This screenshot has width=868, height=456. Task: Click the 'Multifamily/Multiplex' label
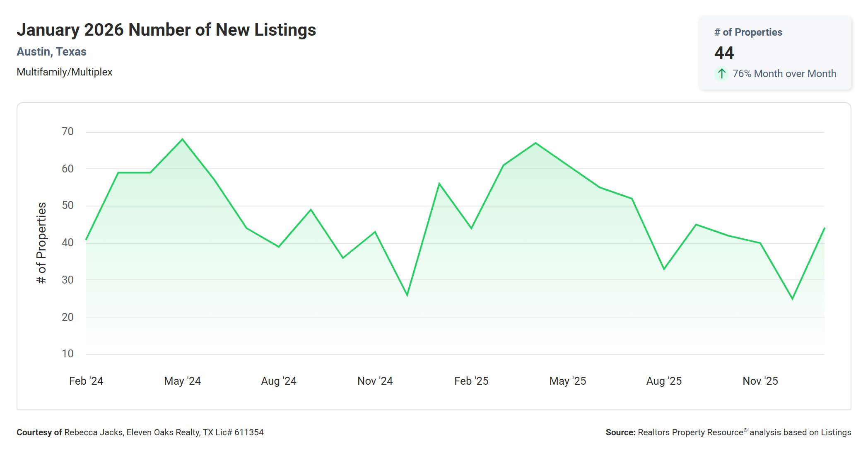(64, 72)
